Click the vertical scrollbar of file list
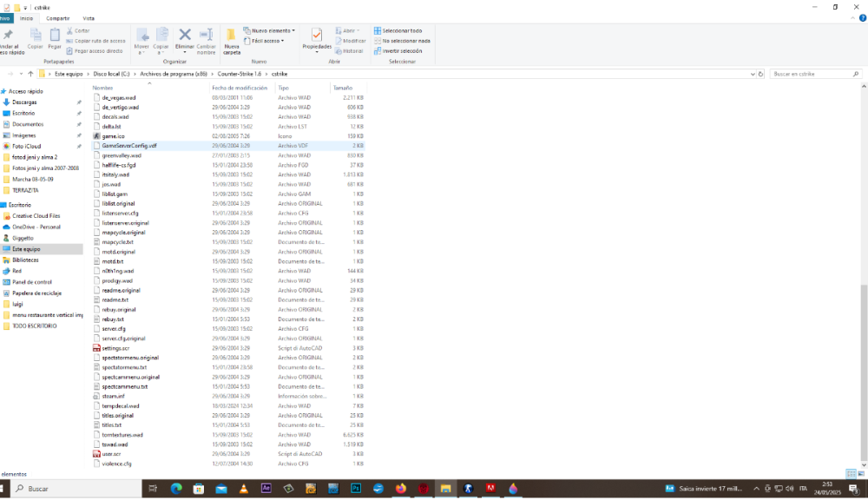Screen dimensions: 868x500 864,374
